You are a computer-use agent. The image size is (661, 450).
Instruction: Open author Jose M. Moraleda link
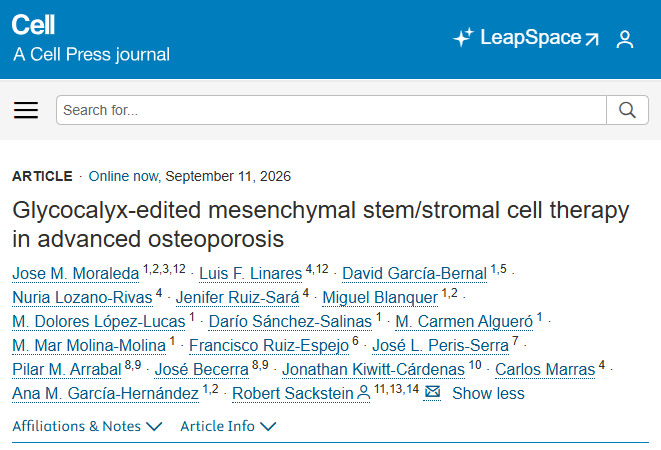click(x=76, y=274)
